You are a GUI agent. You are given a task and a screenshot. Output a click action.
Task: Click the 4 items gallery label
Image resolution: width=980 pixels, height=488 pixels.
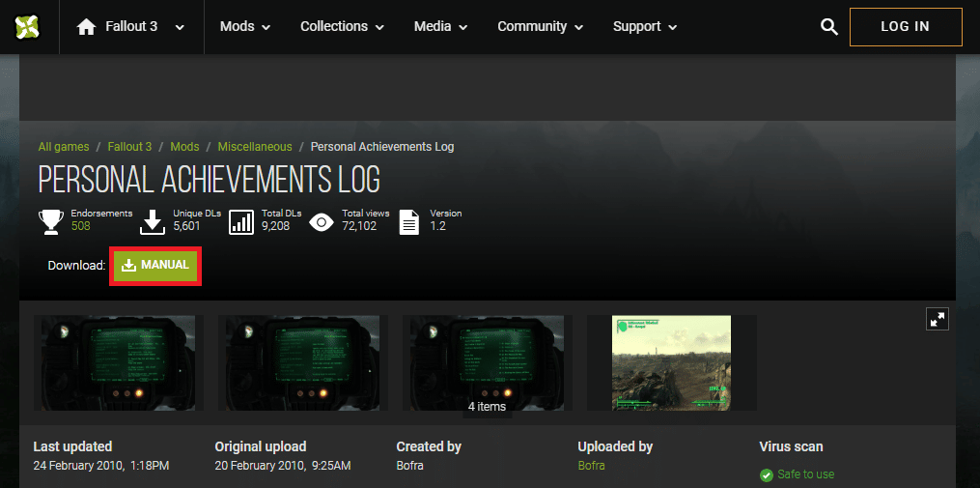(x=487, y=407)
